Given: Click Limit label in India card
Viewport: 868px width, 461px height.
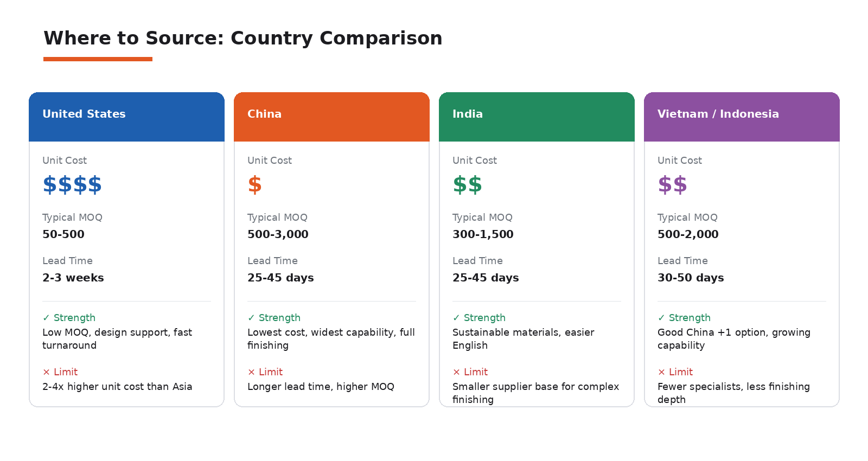Looking at the screenshot, I should coord(470,372).
